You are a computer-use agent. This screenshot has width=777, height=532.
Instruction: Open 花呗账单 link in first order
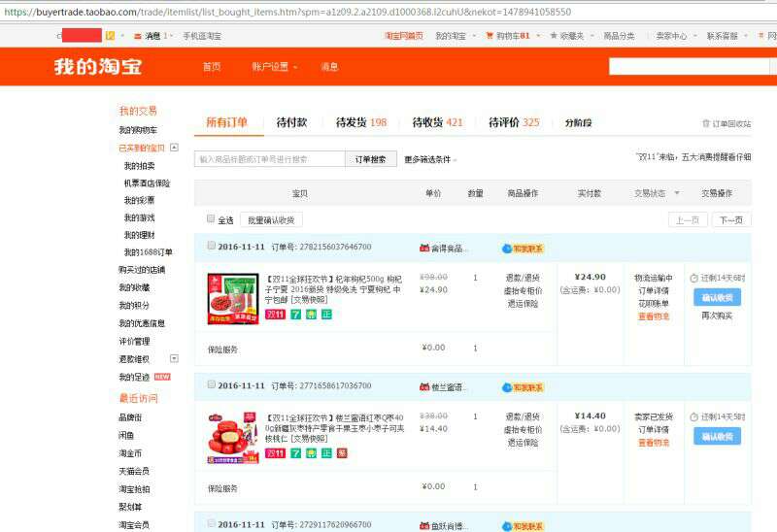pos(654,304)
